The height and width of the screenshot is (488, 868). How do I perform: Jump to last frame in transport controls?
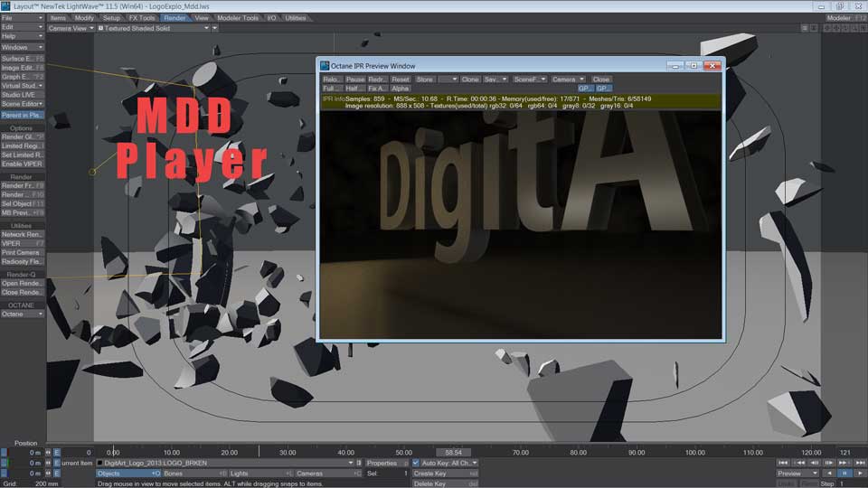pyautogui.click(x=859, y=463)
